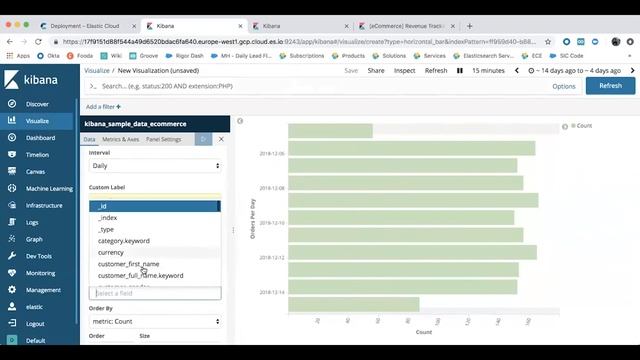The image size is (640, 360).
Task: Click the browser address bar
Action: point(298,42)
